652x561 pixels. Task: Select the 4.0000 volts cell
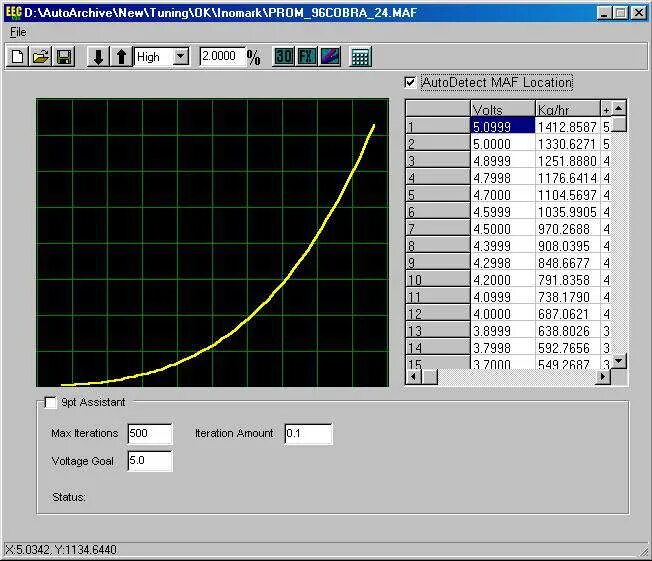coord(503,314)
